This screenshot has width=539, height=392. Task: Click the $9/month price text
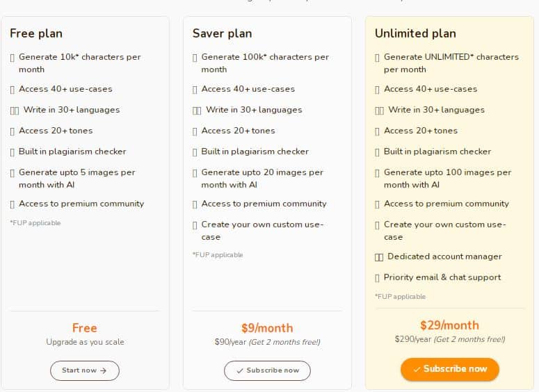pos(267,328)
